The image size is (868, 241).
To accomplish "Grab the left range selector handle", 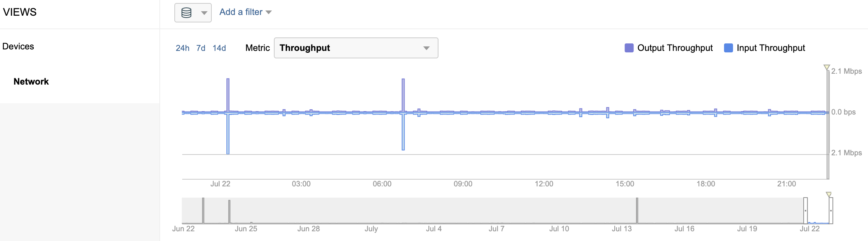I will click(x=806, y=211).
